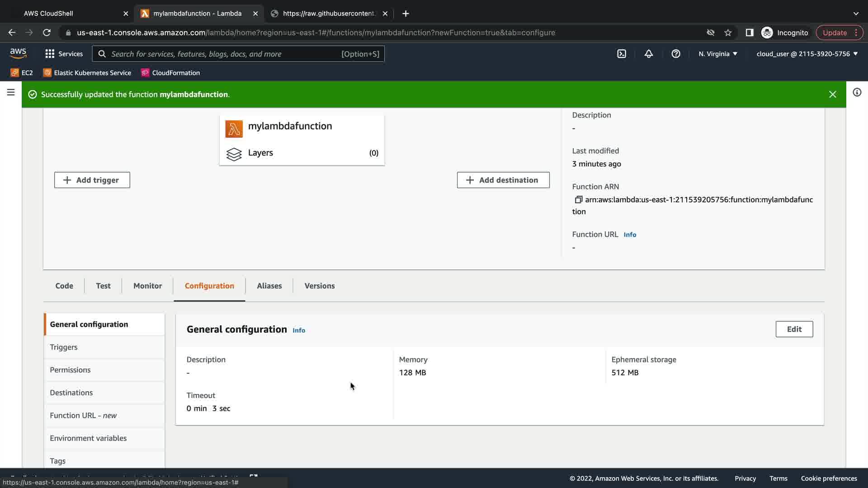Viewport: 868px width, 488px height.
Task: Click the AWS logo home icon
Action: tap(18, 53)
